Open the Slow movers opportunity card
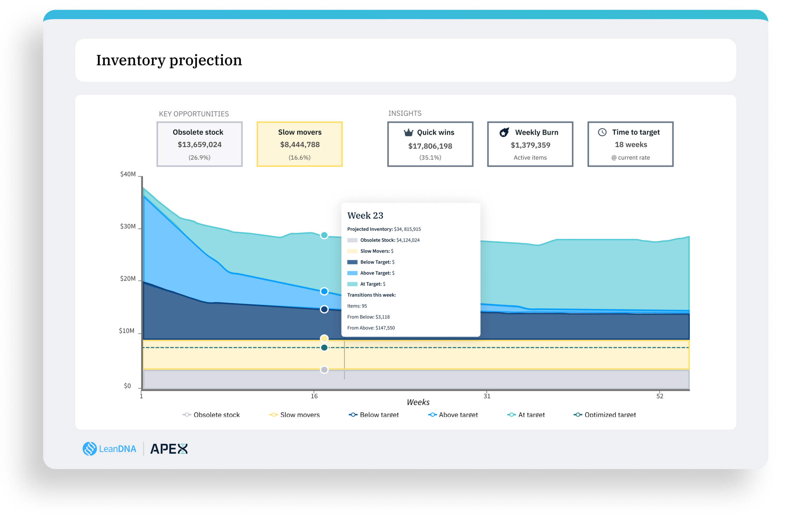The height and width of the screenshot is (514, 812). (299, 144)
